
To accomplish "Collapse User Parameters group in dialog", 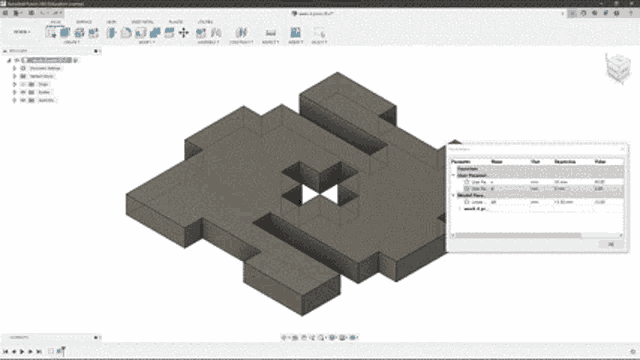I will (x=453, y=175).
